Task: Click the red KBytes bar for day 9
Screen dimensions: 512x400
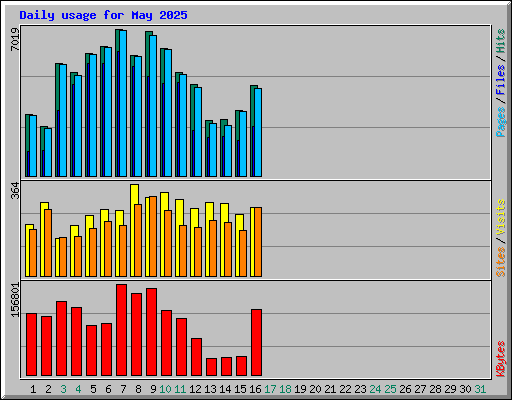Action: tap(151, 332)
